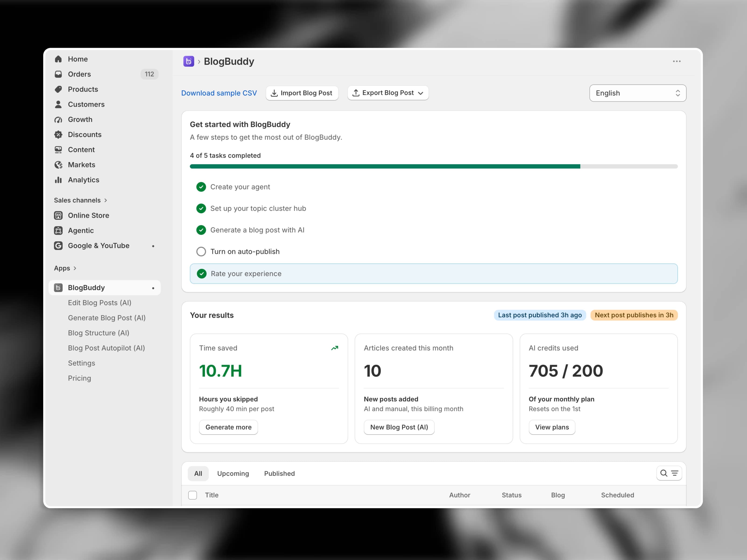Click the Last post published 3h ago badge
This screenshot has width=747, height=560.
point(540,315)
